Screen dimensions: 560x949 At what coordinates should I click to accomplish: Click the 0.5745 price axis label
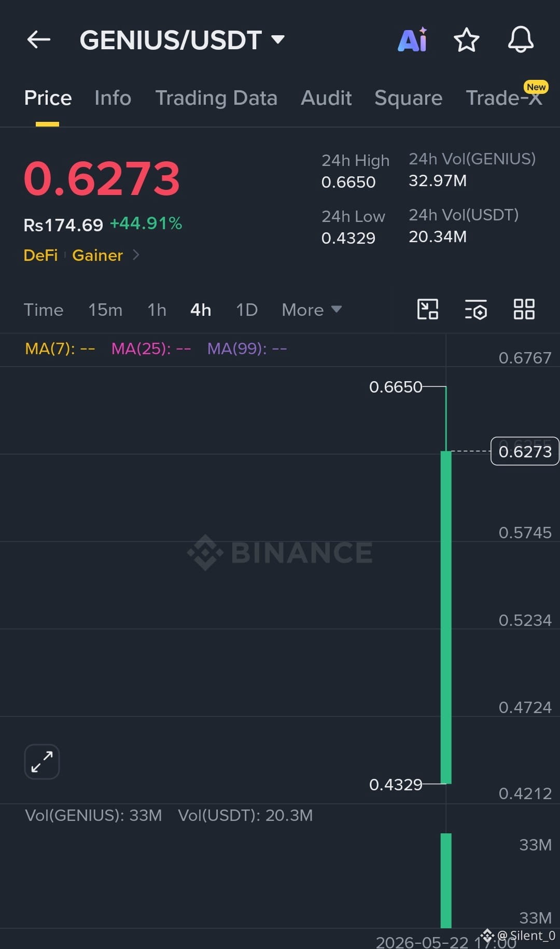point(525,533)
